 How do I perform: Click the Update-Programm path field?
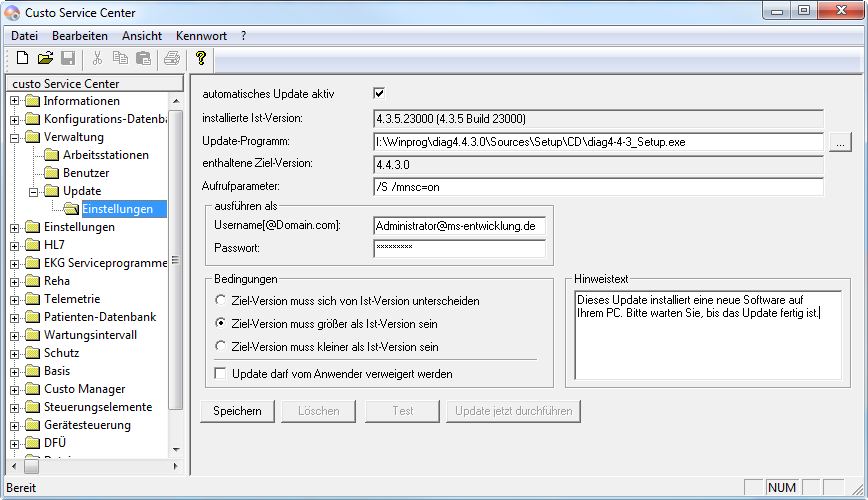pyautogui.click(x=598, y=142)
